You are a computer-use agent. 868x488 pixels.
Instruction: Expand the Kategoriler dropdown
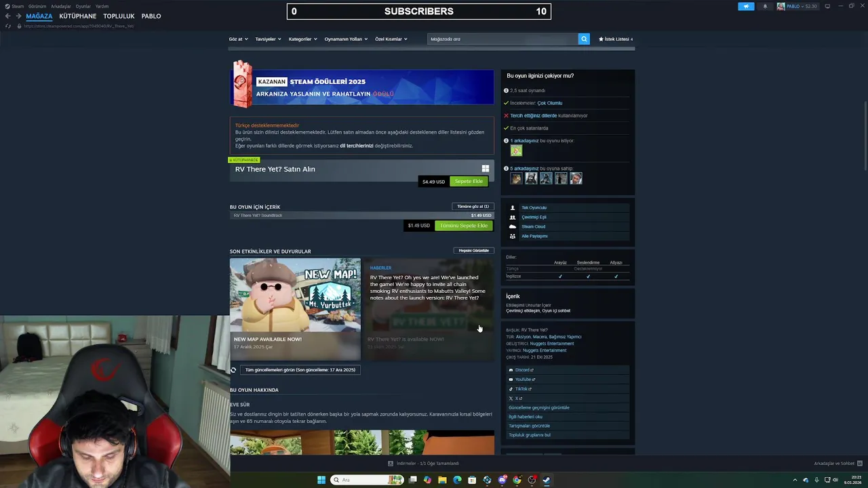coord(302,39)
